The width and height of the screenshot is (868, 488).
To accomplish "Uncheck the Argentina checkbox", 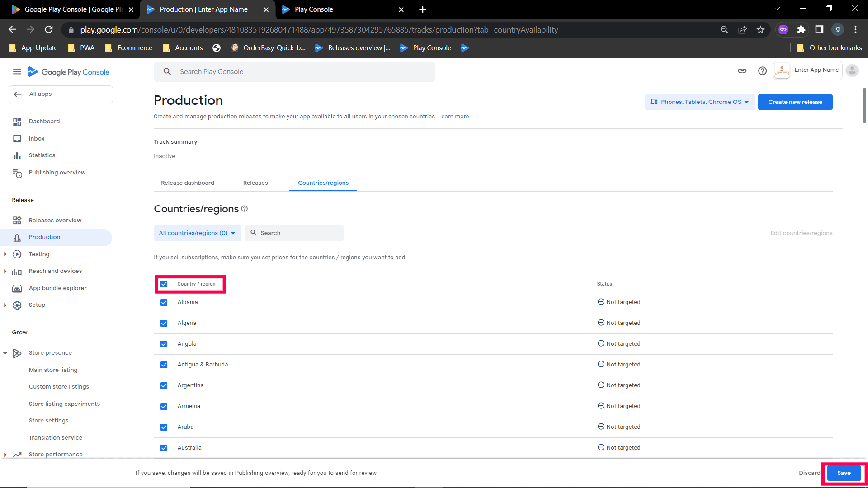I will [164, 385].
